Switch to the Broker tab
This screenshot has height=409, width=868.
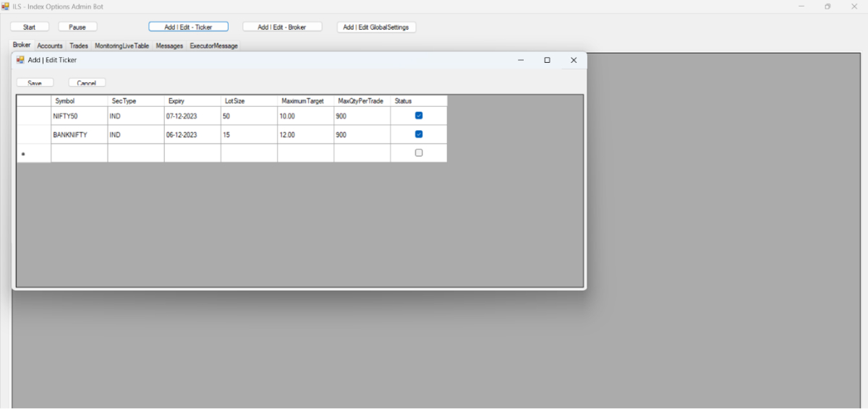click(22, 45)
